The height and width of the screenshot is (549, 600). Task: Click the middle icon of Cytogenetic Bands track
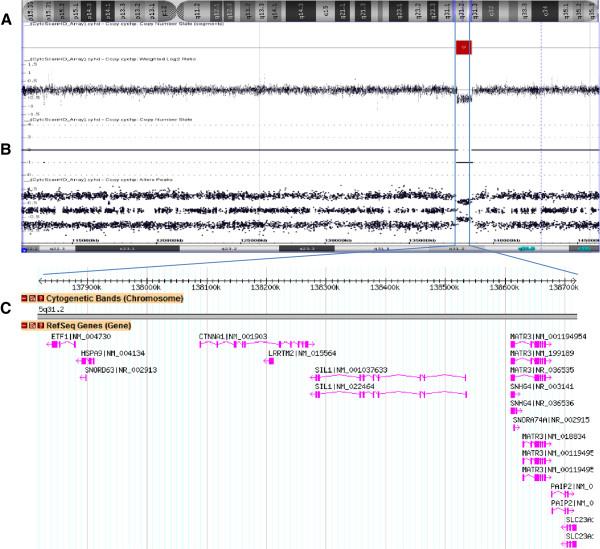pyautogui.click(x=33, y=298)
